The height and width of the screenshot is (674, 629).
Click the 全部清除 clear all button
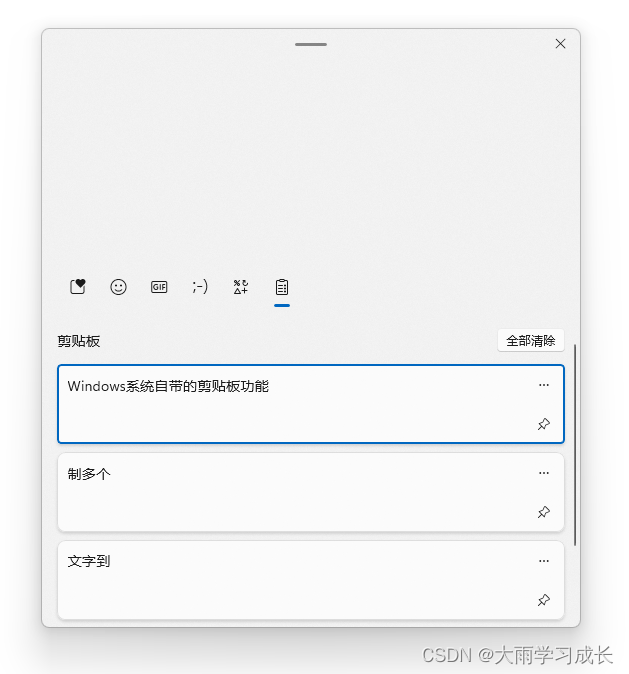(x=531, y=341)
